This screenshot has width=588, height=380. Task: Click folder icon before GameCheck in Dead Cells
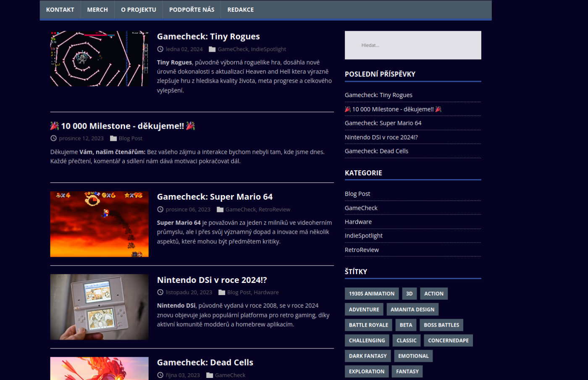click(x=210, y=375)
